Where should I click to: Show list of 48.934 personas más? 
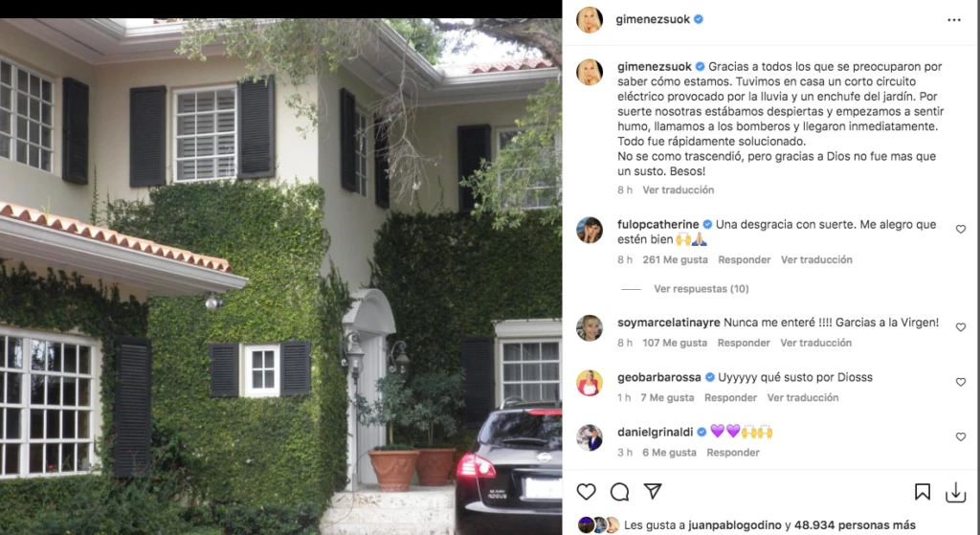point(855,525)
